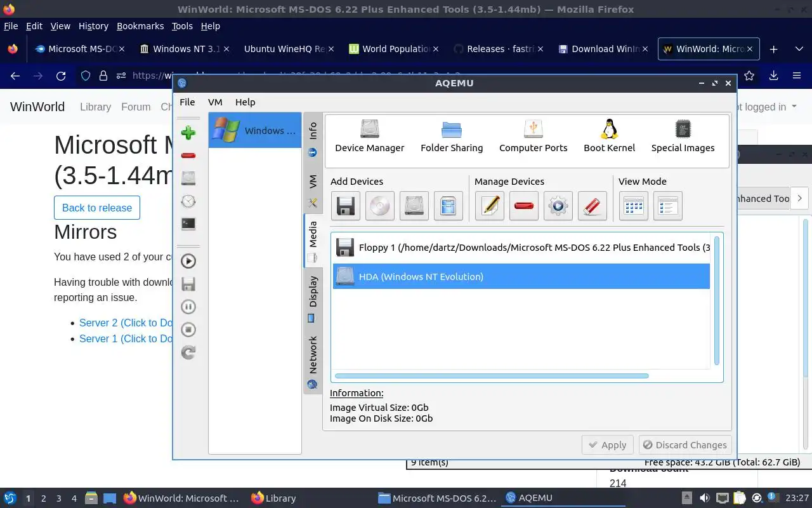Viewport: 812px width, 508px height.
Task: Switch to the Windows NT 3.1 browser tab
Action: pyautogui.click(x=184, y=49)
